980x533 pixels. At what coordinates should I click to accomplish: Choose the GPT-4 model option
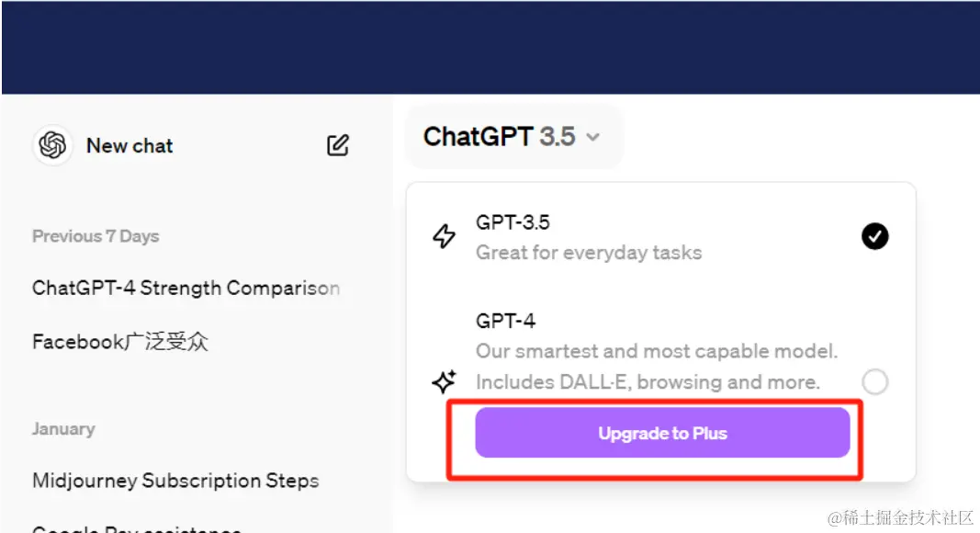coord(506,321)
